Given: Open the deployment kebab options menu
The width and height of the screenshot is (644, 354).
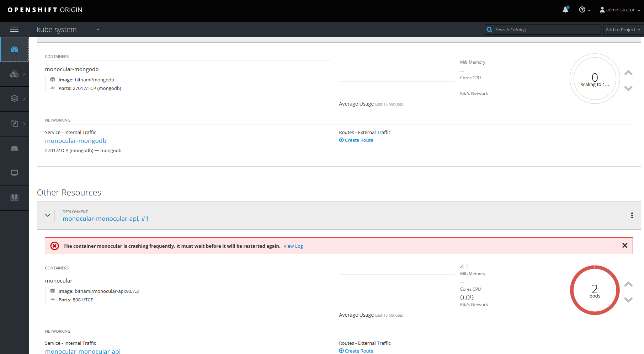Looking at the screenshot, I should [x=632, y=215].
